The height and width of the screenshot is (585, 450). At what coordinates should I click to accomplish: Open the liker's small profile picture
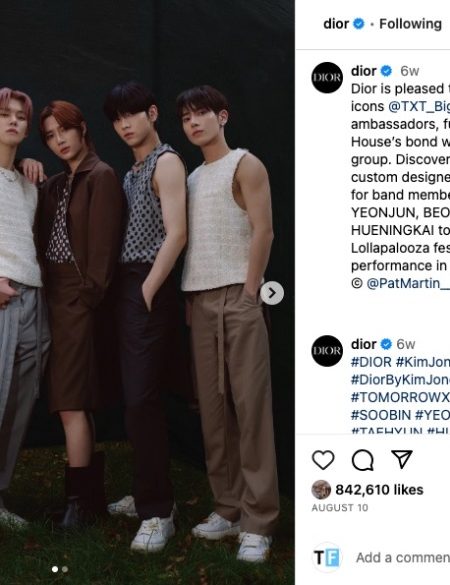tap(321, 489)
